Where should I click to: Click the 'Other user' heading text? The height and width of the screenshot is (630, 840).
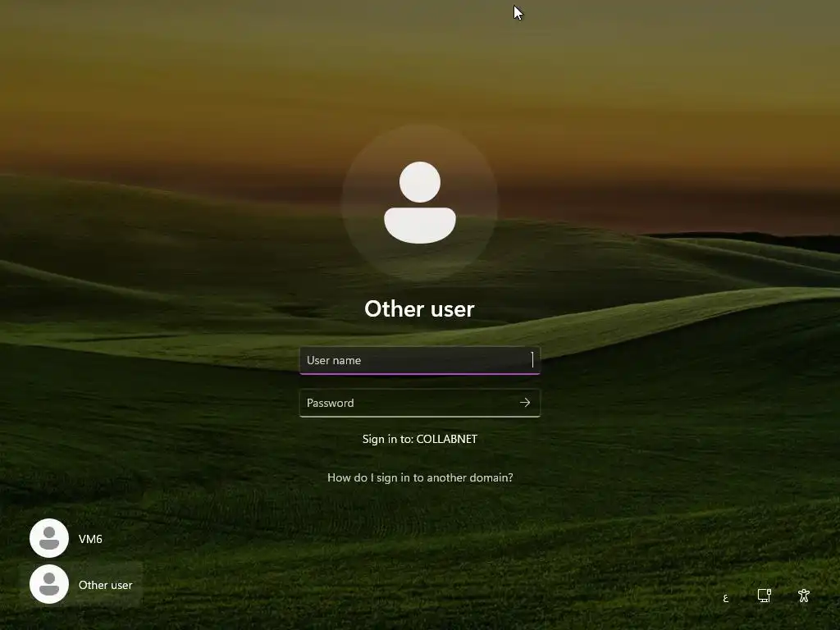click(x=419, y=309)
